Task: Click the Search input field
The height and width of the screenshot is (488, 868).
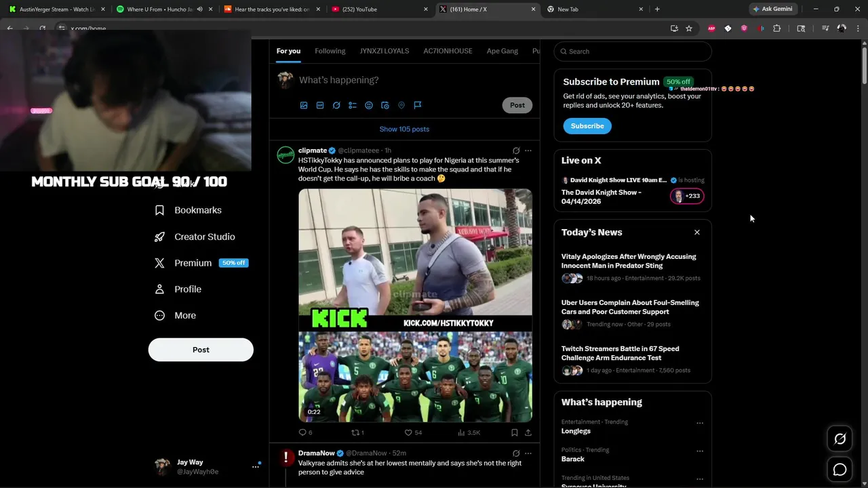Action: point(633,52)
